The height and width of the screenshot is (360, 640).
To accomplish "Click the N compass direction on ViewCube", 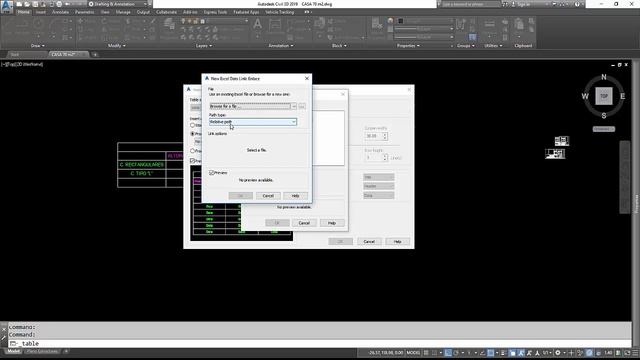I will point(604,77).
